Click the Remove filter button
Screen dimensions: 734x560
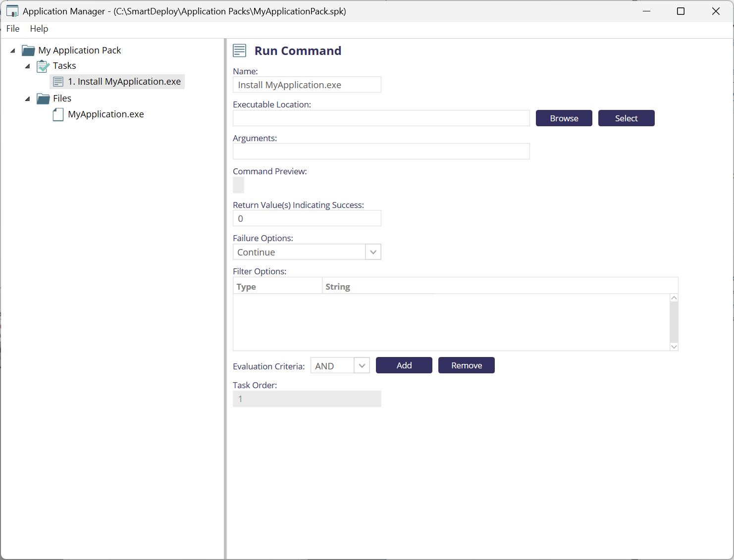tap(466, 365)
